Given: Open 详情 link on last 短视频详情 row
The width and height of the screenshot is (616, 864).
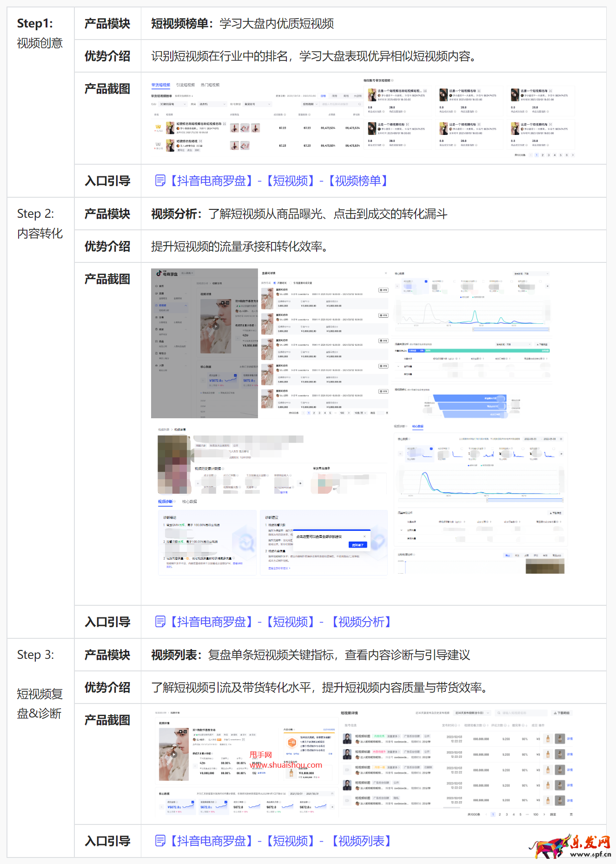Looking at the screenshot, I should tap(570, 800).
